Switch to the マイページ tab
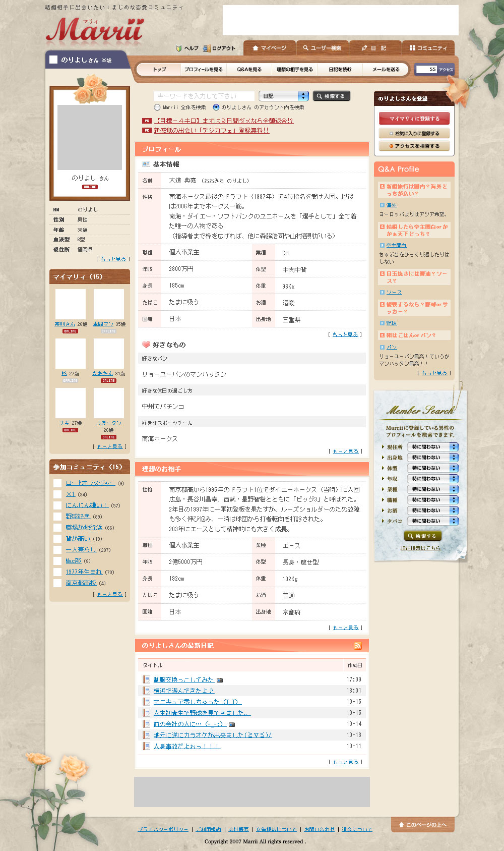 point(269,48)
